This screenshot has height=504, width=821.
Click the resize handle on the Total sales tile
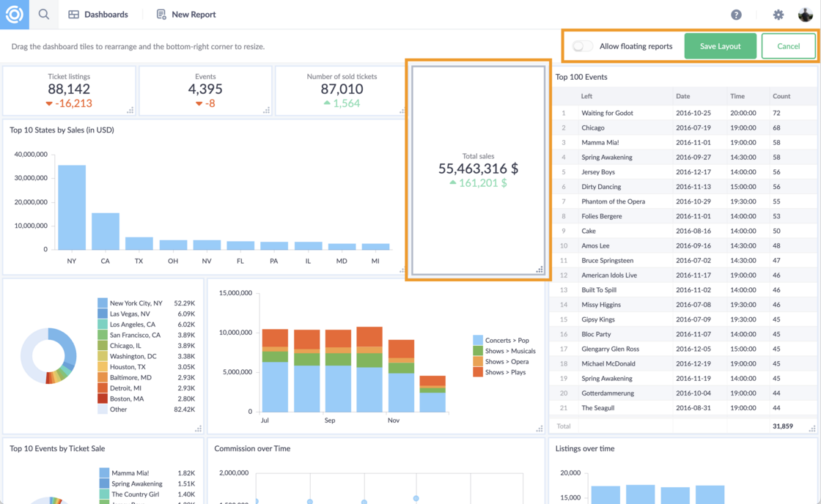[x=539, y=270]
